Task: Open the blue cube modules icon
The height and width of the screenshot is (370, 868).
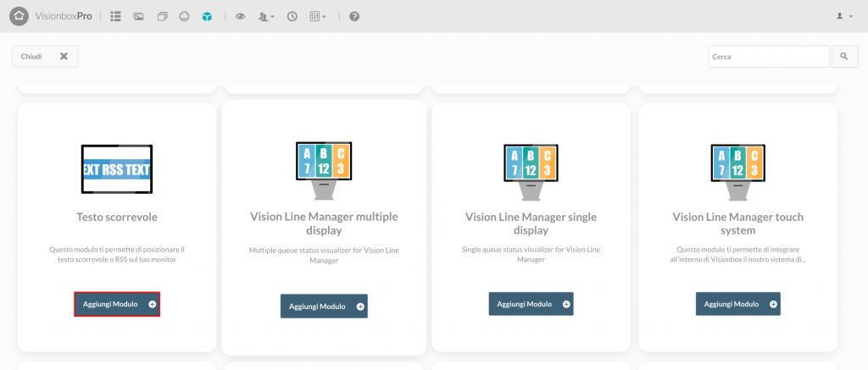Action: tap(207, 17)
